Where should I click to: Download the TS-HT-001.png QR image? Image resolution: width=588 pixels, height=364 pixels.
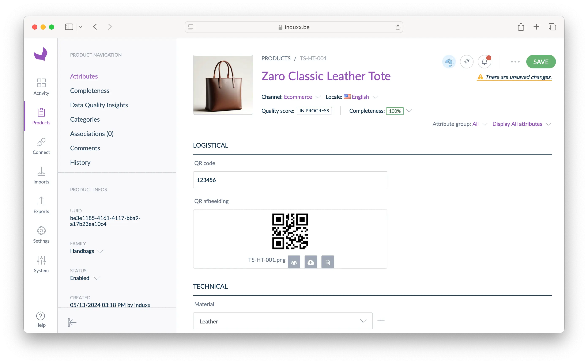[x=311, y=262]
